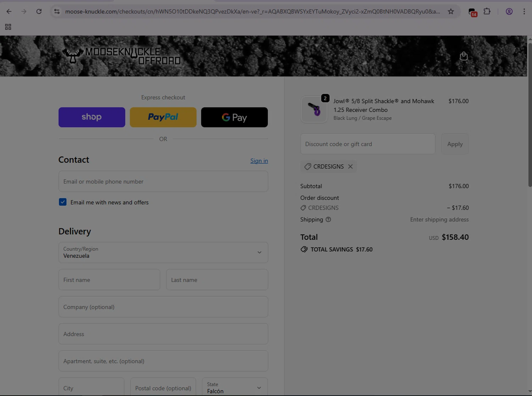532x396 pixels.
Task: Pay with PayPal button
Action: tap(163, 117)
